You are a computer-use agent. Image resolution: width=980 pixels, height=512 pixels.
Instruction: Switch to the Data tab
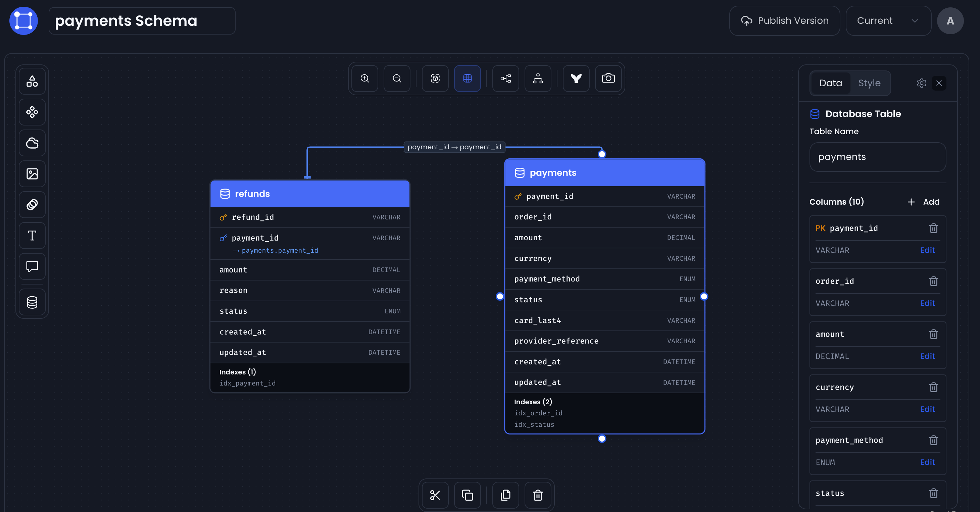(x=831, y=83)
